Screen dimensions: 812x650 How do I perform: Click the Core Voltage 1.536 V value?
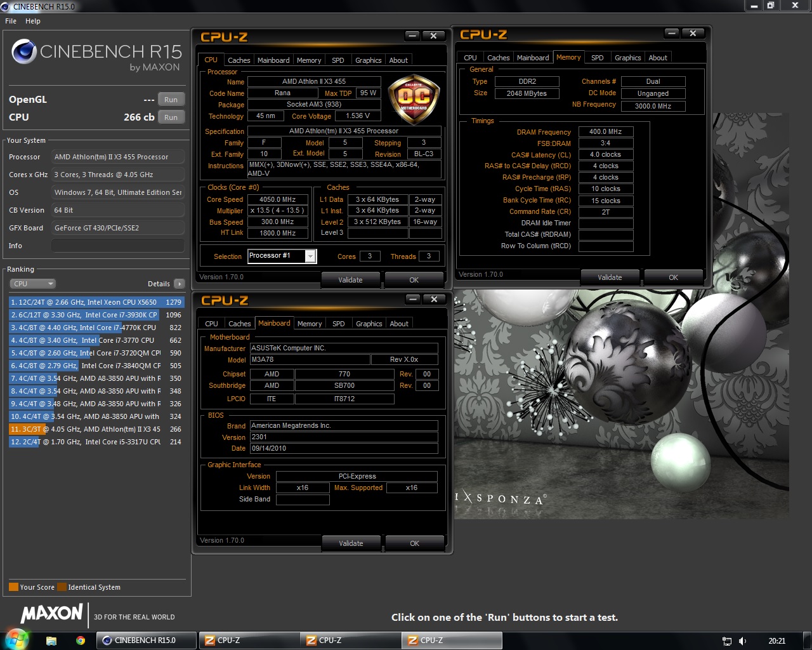[x=358, y=116]
